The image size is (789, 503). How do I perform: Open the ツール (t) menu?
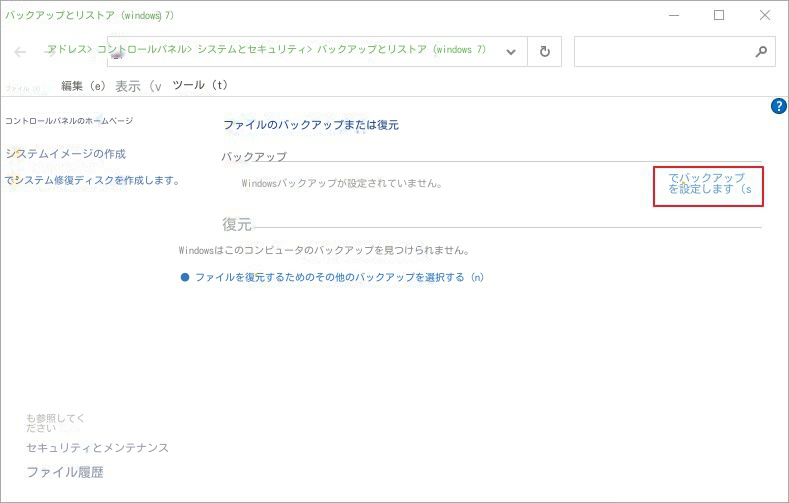[201, 86]
